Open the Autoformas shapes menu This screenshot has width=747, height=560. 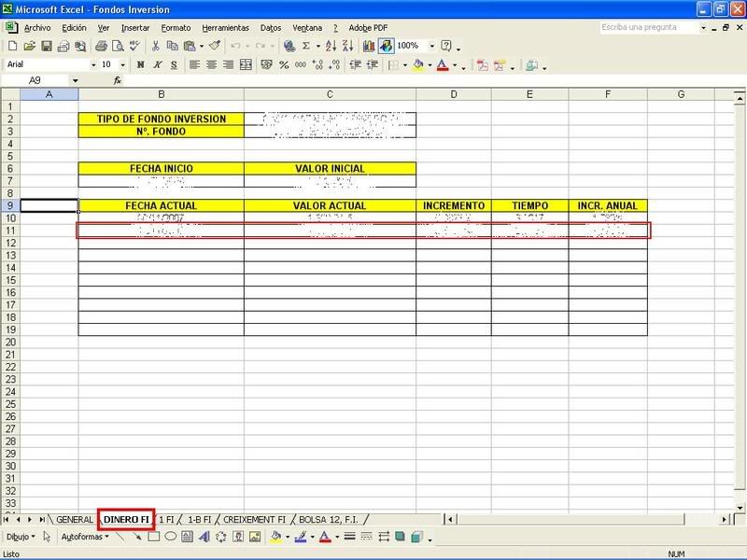pyautogui.click(x=85, y=538)
